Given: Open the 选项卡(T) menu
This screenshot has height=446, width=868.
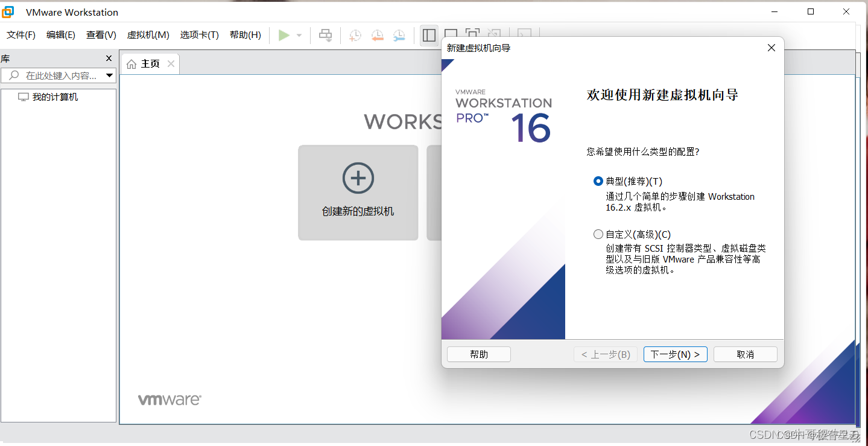Looking at the screenshot, I should tap(200, 35).
